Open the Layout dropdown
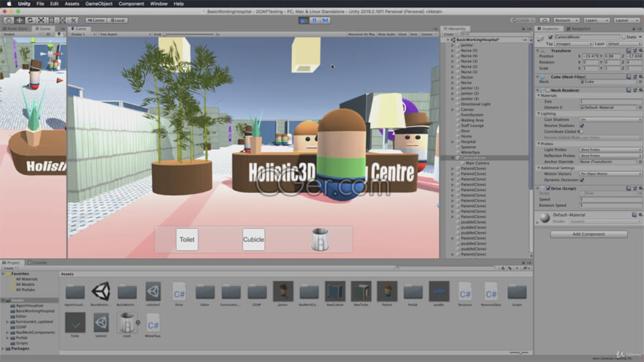The image size is (644, 362). 626,20
